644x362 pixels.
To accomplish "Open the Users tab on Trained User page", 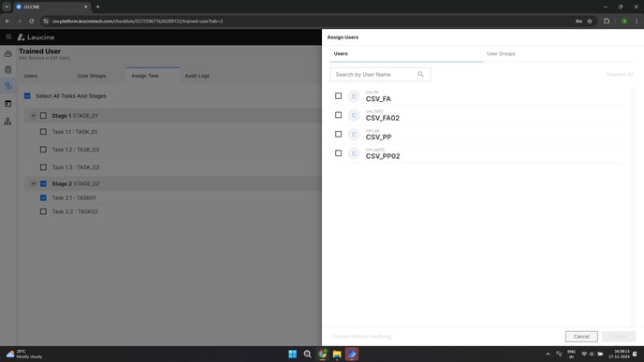I will click(x=30, y=76).
